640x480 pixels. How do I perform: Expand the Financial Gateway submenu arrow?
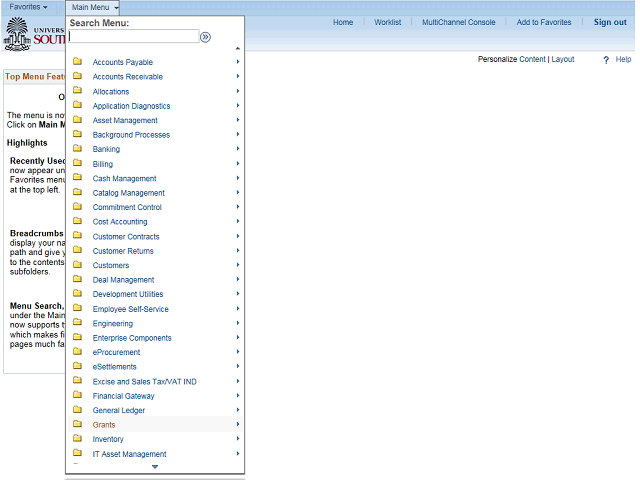point(238,396)
